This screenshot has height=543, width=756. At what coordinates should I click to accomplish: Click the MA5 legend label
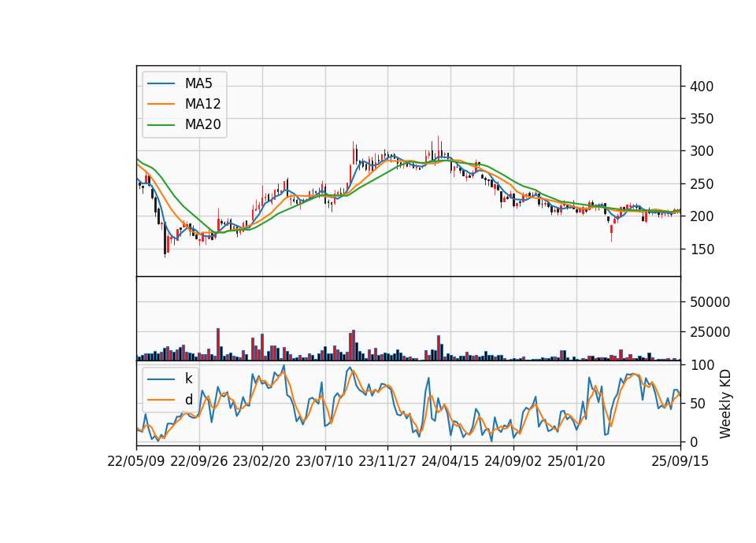(x=198, y=83)
